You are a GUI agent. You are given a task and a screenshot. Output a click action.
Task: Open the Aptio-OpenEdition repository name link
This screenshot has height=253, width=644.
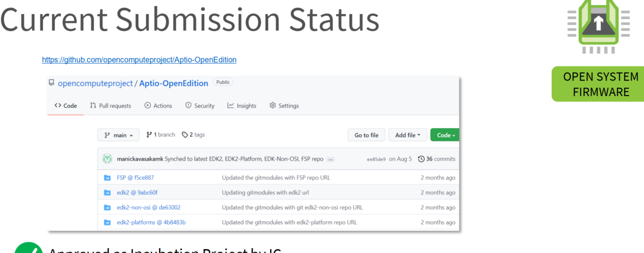(x=174, y=83)
